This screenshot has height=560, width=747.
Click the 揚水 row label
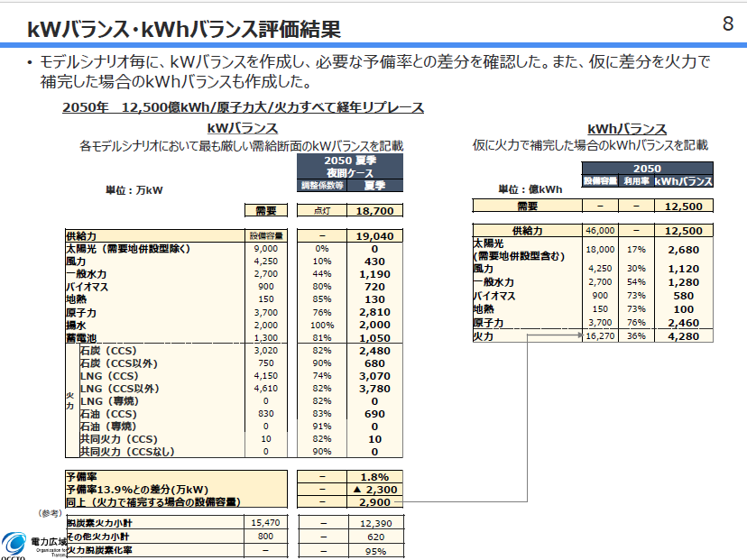[76, 326]
